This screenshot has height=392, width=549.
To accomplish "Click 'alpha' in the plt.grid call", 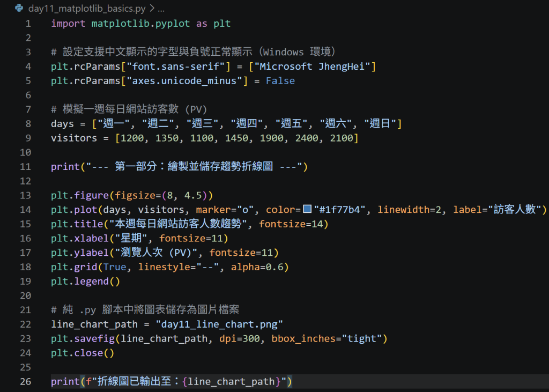I will point(245,267).
